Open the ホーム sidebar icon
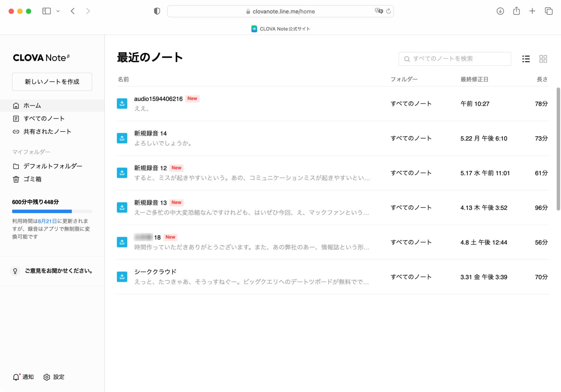561x392 pixels. 16,105
